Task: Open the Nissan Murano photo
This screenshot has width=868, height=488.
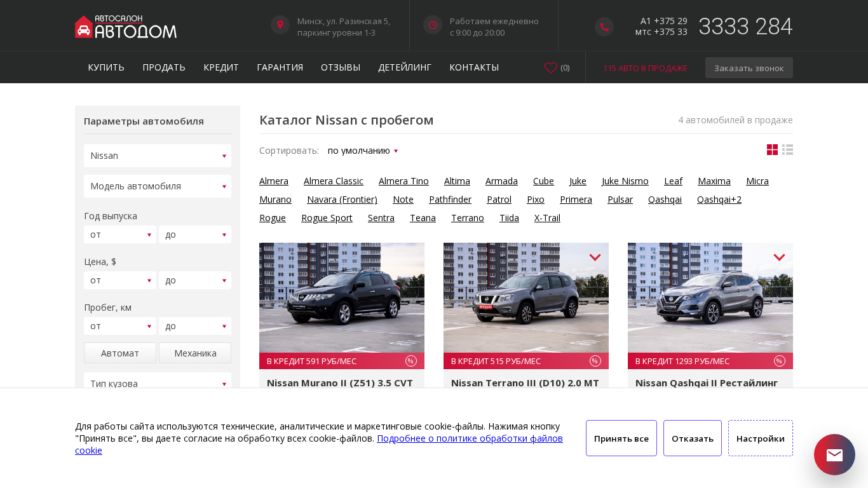Action: point(342,297)
